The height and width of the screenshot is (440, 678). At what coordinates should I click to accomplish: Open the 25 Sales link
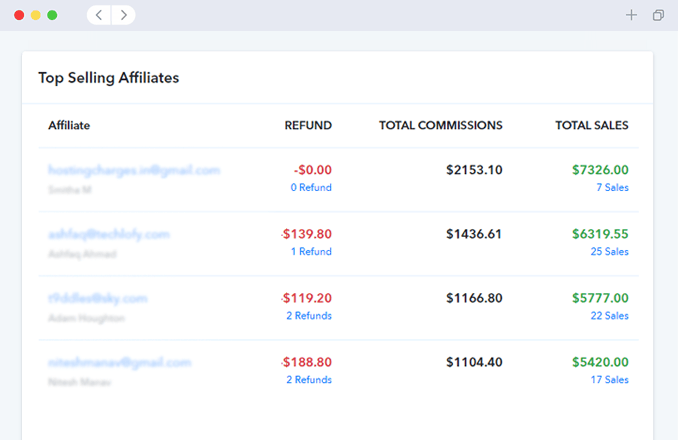(609, 252)
